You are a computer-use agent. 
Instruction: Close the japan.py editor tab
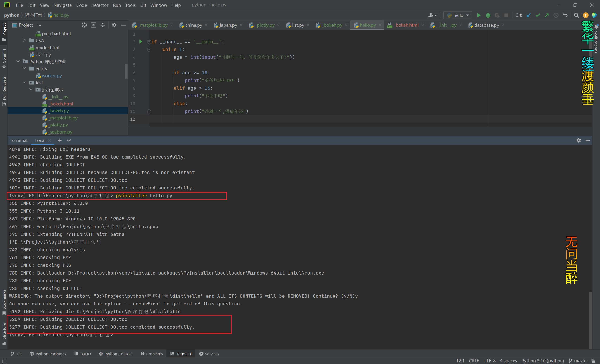(x=241, y=25)
